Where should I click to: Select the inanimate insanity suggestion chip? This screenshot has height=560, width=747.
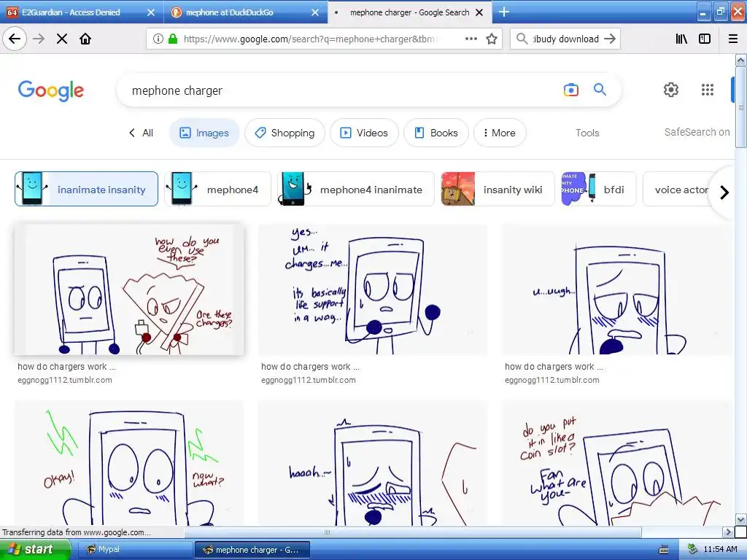(86, 189)
